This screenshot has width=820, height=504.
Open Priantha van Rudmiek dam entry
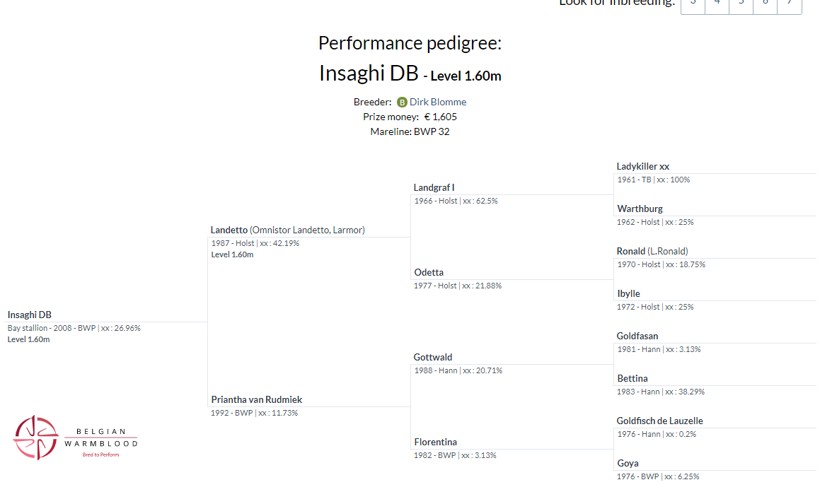pos(256,399)
